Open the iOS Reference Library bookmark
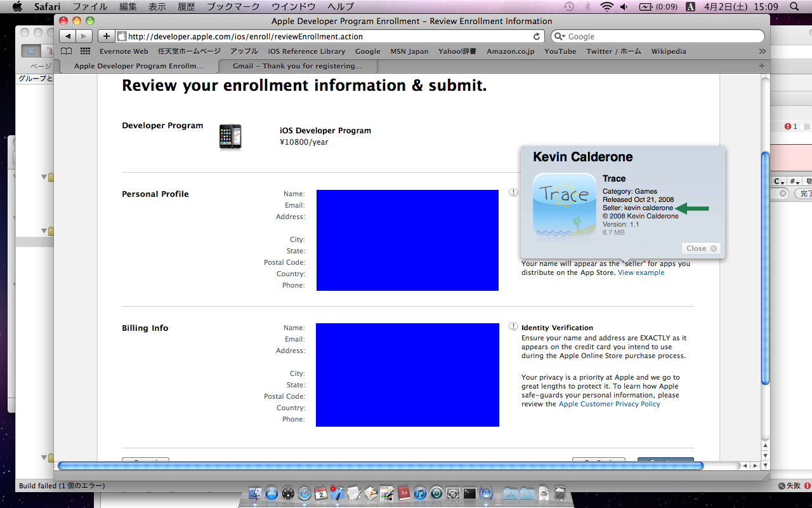 pos(307,51)
